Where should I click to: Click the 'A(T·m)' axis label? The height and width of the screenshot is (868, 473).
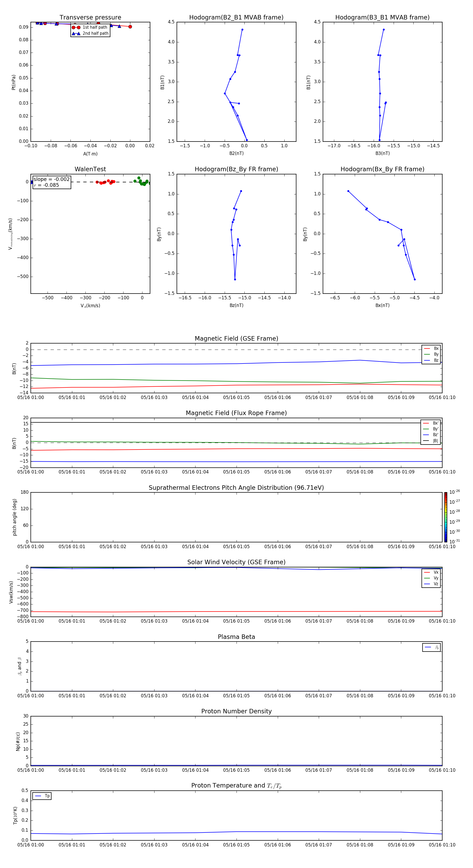point(90,154)
